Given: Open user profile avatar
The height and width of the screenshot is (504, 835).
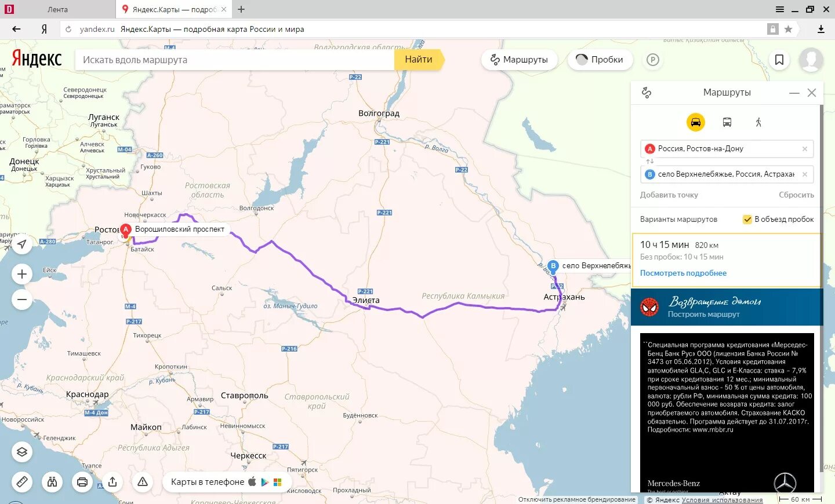Looking at the screenshot, I should point(811,60).
